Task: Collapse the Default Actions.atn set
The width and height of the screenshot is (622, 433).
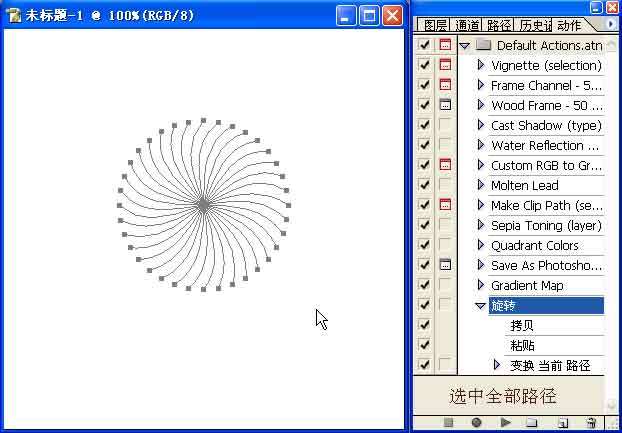Action: click(465, 45)
